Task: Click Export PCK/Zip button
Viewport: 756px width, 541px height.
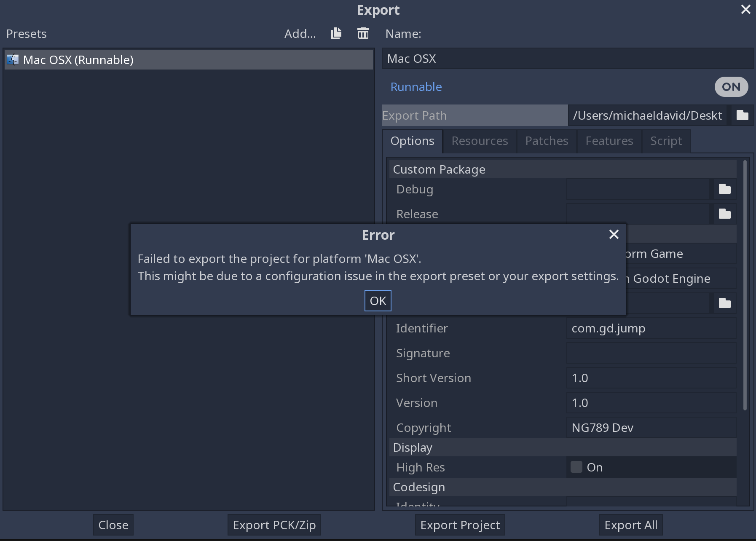Action: (x=274, y=525)
